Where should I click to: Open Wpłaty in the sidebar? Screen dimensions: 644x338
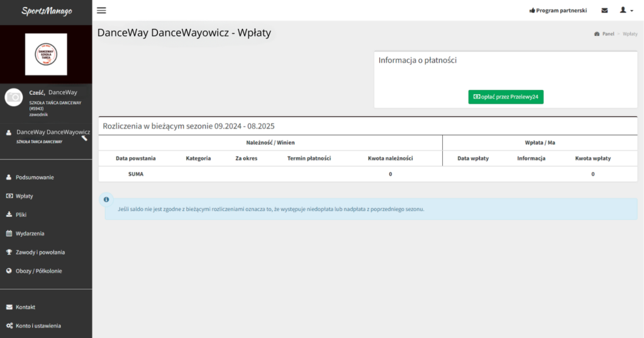point(24,196)
